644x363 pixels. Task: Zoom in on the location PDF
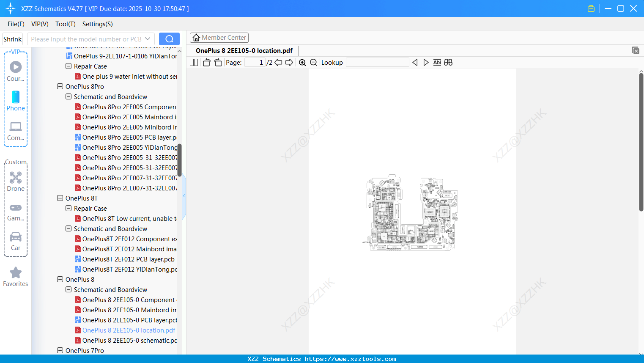[x=302, y=62]
